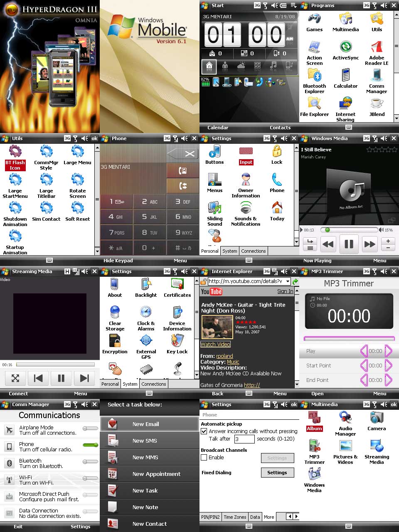Tap the Now Playing softkey
Screen dimensions: 399x532
click(317, 261)
